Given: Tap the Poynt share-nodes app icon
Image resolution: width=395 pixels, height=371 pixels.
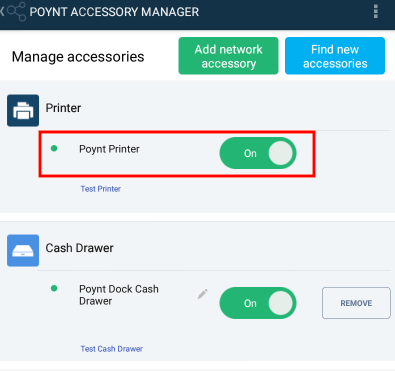Looking at the screenshot, I should (x=16, y=11).
